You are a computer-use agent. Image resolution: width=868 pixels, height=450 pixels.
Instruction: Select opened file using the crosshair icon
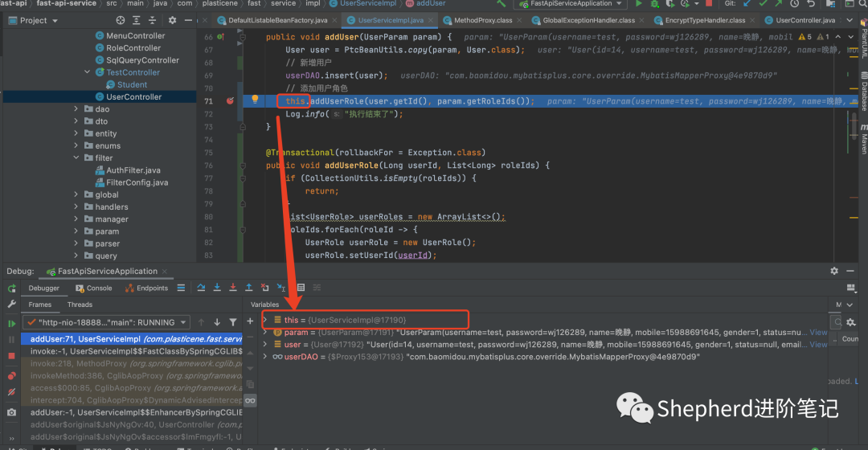coord(120,20)
